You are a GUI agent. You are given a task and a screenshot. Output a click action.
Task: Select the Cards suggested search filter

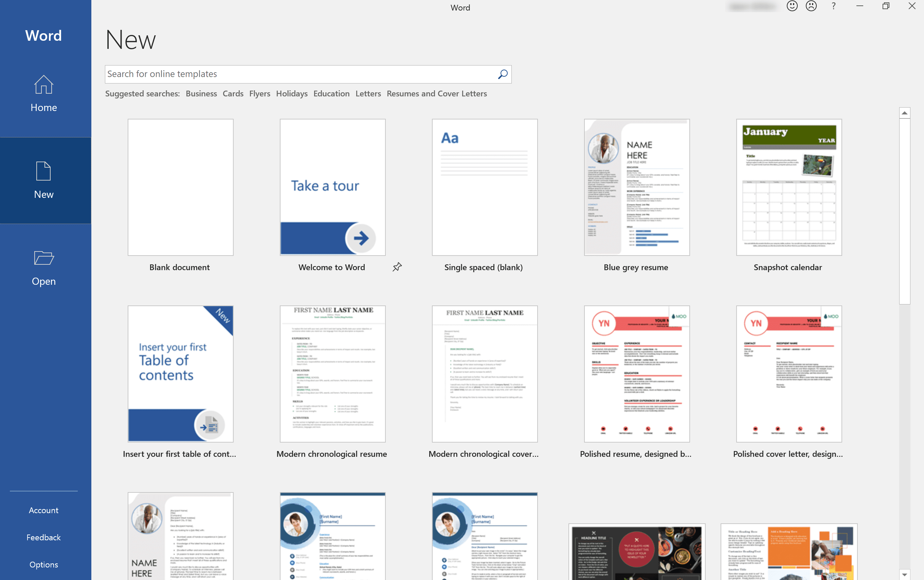(x=233, y=94)
